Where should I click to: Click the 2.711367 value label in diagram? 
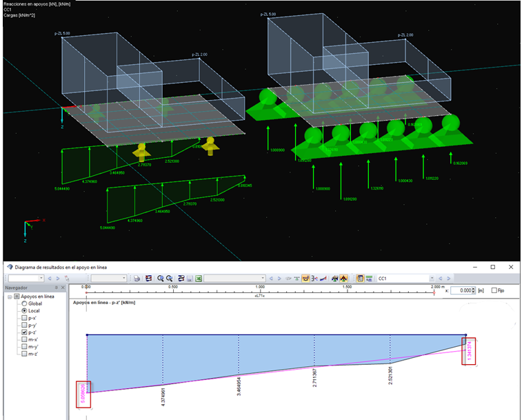coord(314,378)
